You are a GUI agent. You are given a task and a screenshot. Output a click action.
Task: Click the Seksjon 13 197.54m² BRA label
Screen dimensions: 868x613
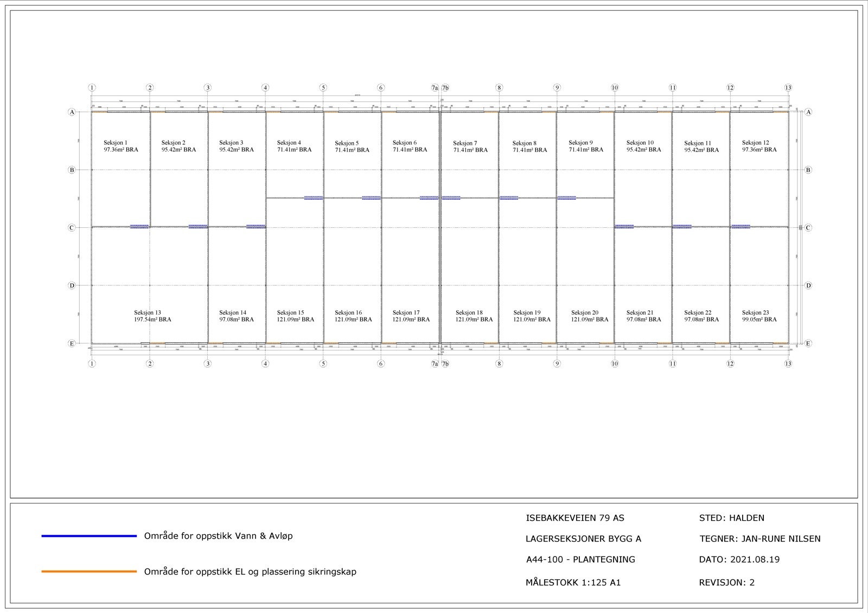[x=153, y=316]
